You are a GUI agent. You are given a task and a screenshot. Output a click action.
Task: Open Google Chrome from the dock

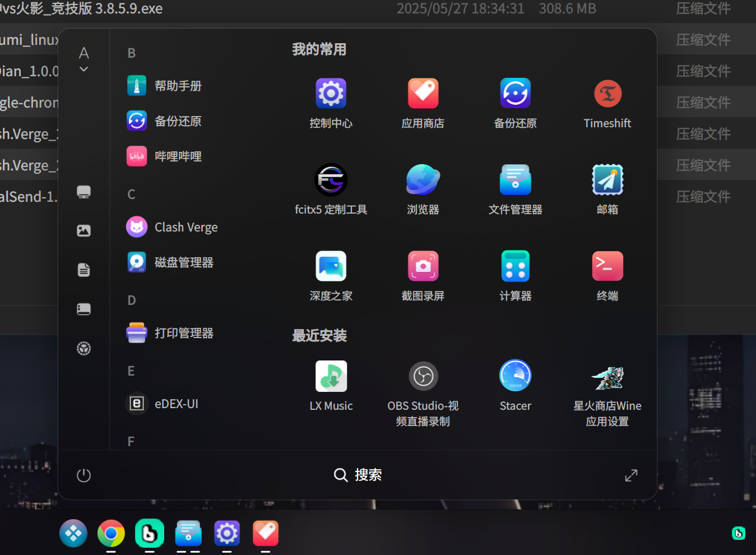[x=111, y=533]
